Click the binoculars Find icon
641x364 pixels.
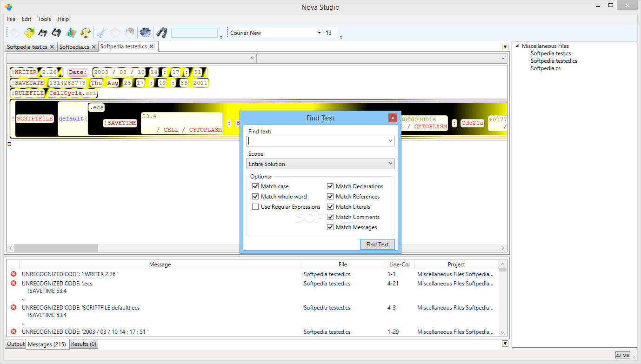pyautogui.click(x=161, y=33)
